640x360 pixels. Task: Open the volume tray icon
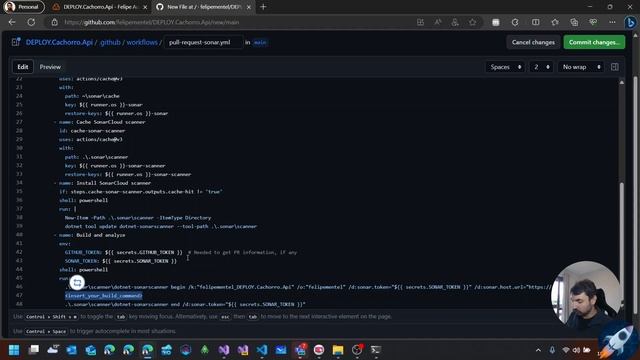point(576,350)
